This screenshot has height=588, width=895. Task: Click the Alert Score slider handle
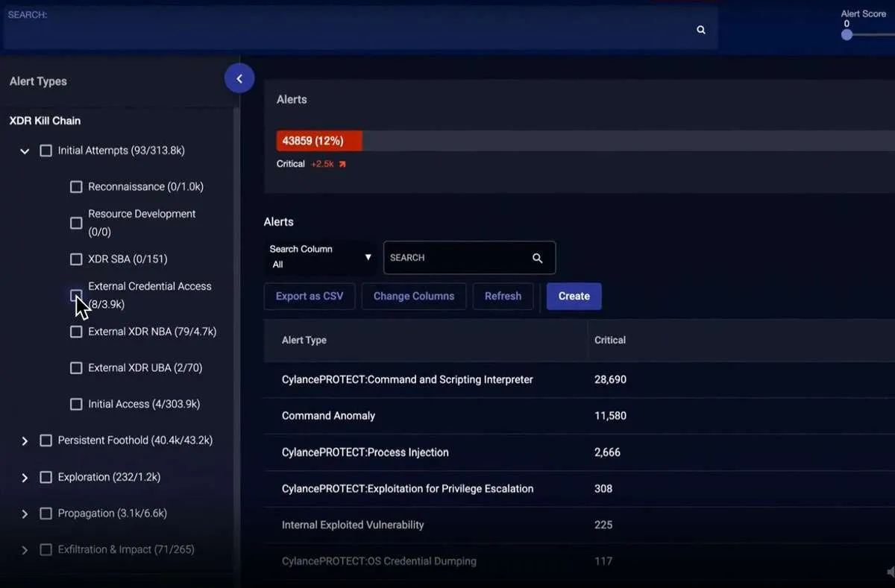click(x=847, y=34)
